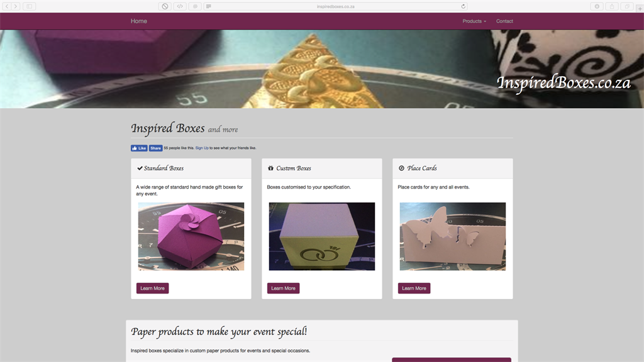Open the Contact page

pos(504,21)
